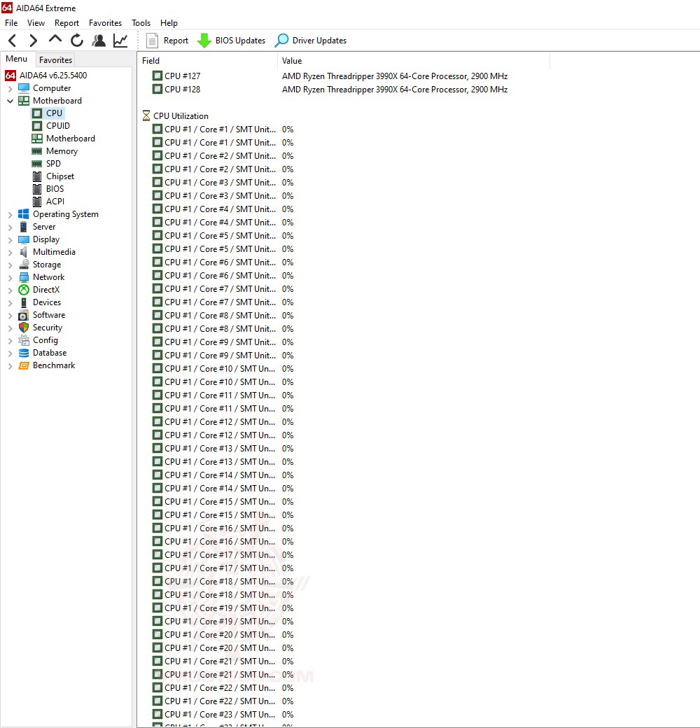Select the CPU #127 row
Image resolution: width=700 pixels, height=728 pixels.
click(x=330, y=76)
